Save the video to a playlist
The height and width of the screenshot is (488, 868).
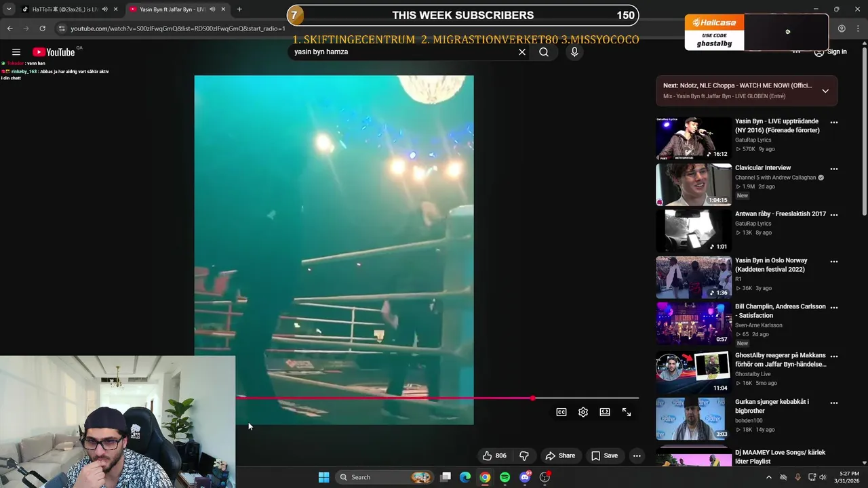tap(604, 455)
